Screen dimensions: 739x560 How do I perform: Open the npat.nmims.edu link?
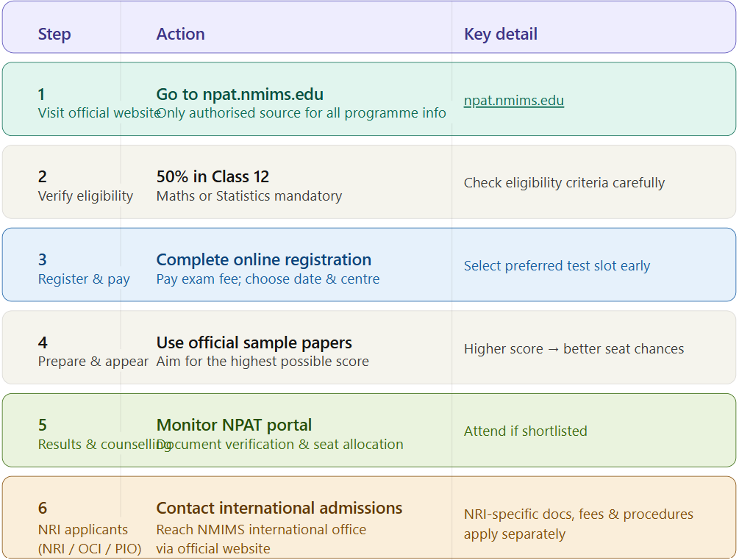(514, 101)
